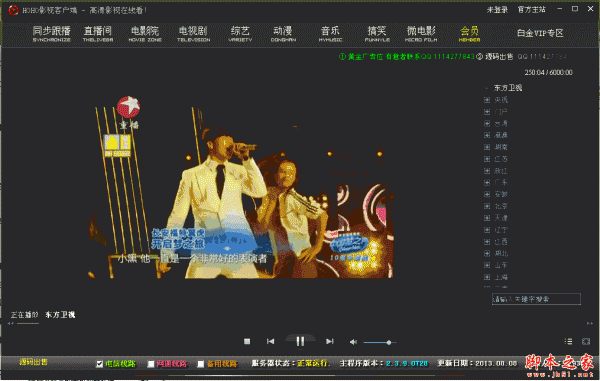Image resolution: width=600 pixels, height=381 pixels.
Task: Expand the 上海 channel group
Action: (x=487, y=277)
